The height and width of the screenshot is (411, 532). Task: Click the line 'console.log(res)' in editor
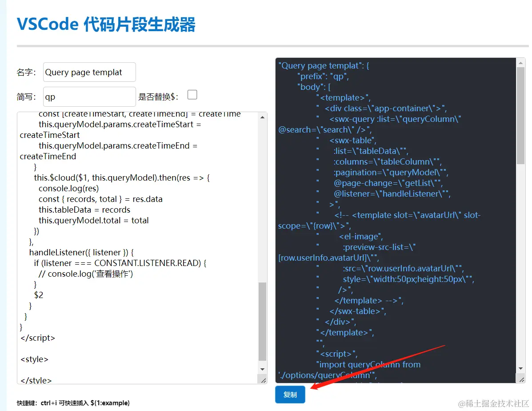68,188
